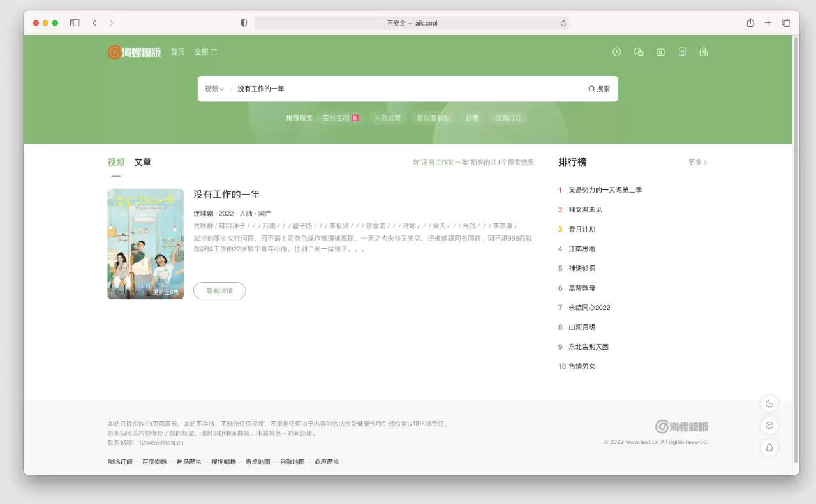The height and width of the screenshot is (504, 816).
Task: Open ranking item 黑帮教母
Action: [x=582, y=288]
